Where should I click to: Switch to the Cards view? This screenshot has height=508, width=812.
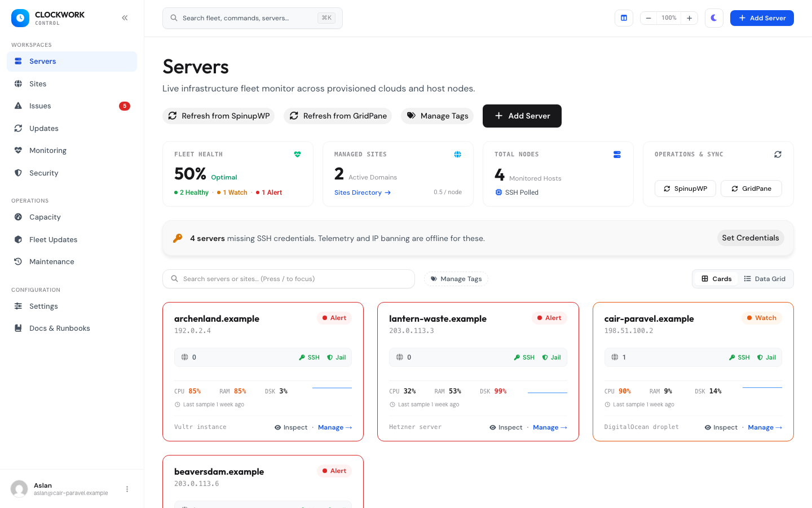(716, 279)
